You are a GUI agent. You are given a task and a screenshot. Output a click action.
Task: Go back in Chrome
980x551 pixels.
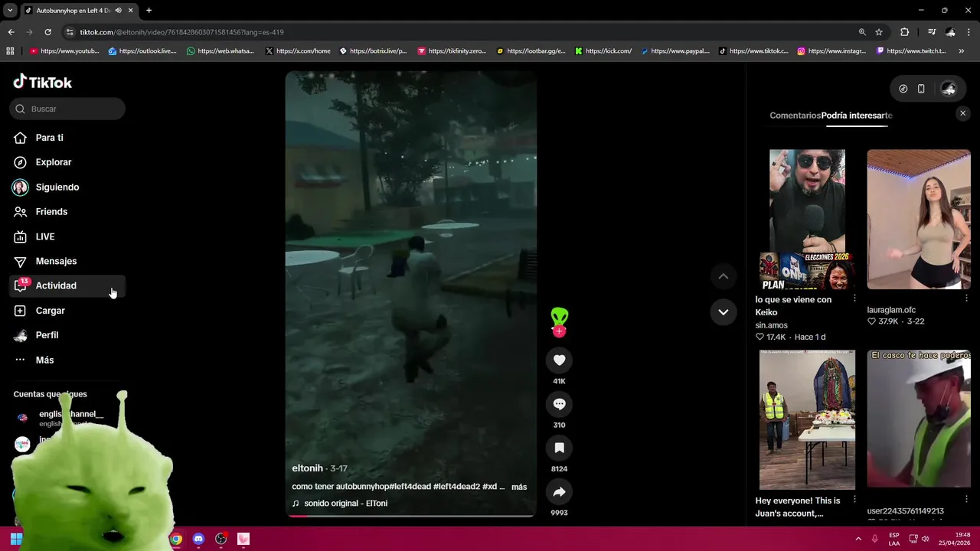point(11,32)
